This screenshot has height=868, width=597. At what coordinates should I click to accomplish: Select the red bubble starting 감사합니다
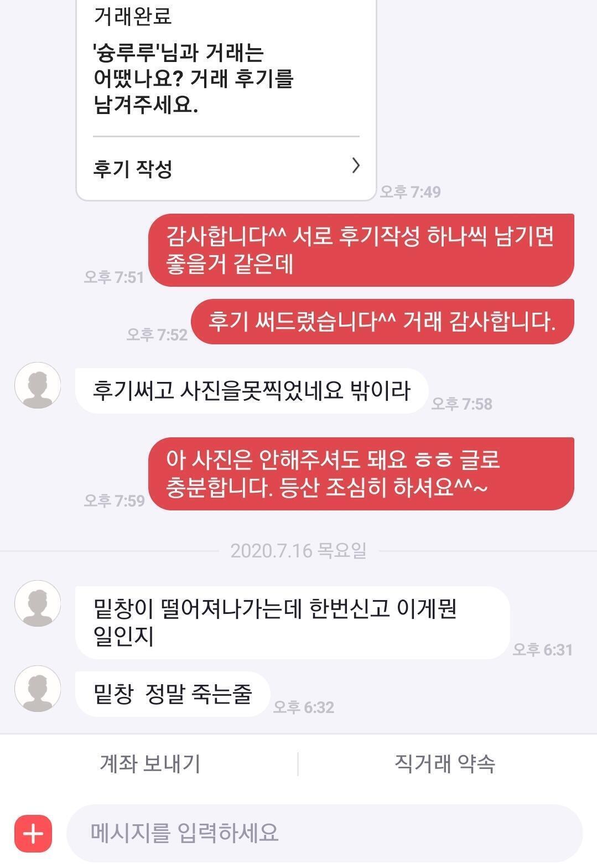[361, 250]
